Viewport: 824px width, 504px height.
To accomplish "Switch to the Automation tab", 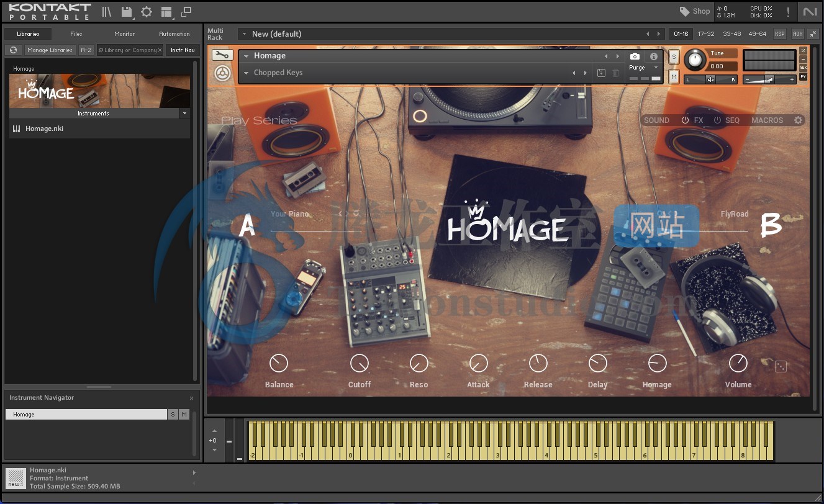I will tap(174, 34).
